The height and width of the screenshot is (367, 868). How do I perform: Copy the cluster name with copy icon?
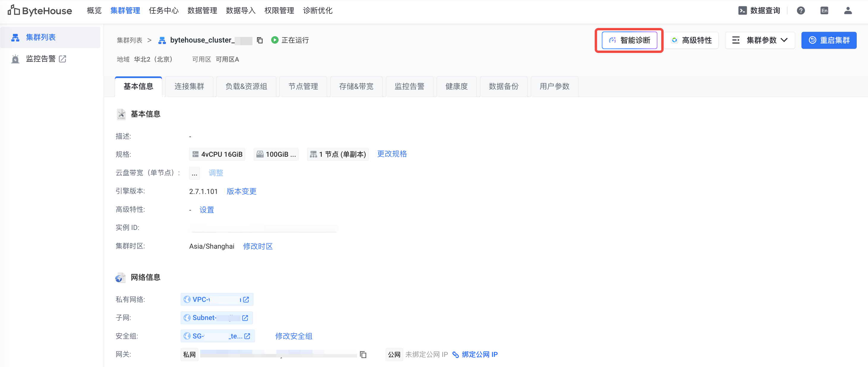tap(259, 40)
